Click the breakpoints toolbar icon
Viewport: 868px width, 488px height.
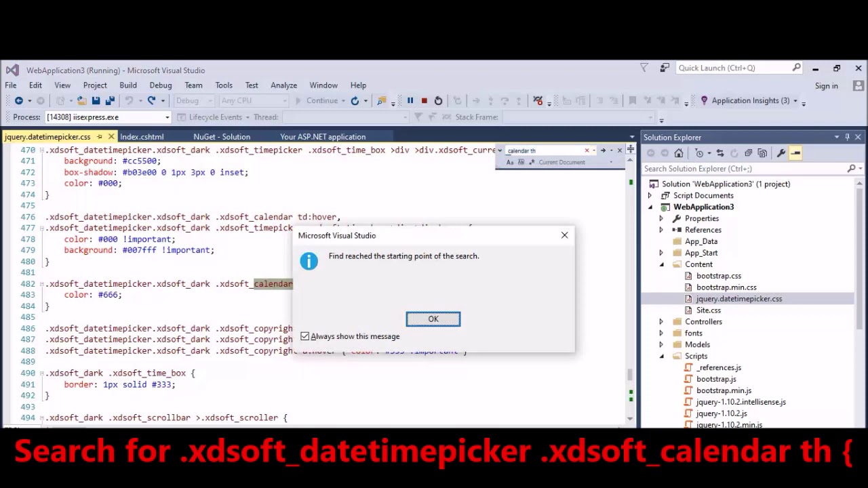point(538,100)
